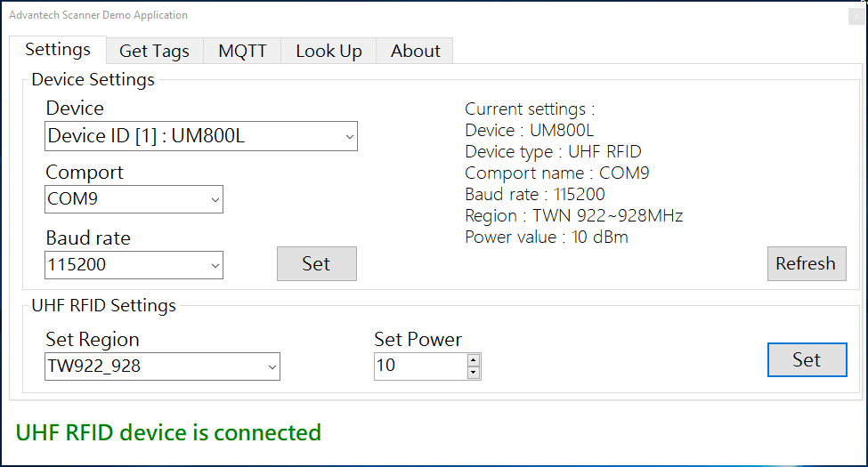Open the About tab
868x467 pixels.
tap(415, 52)
